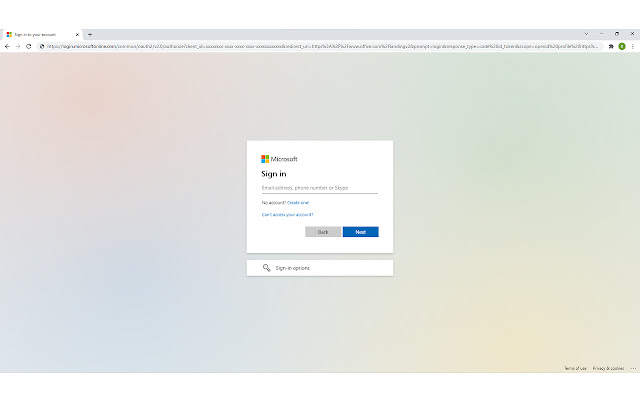This screenshot has height=400, width=640.
Task: Click the blue Next button
Action: [x=360, y=232]
